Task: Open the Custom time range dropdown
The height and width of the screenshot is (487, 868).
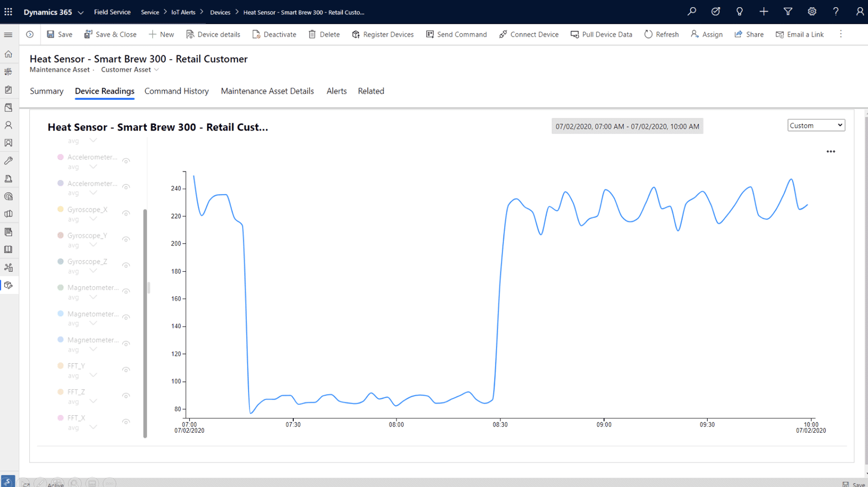Action: pyautogui.click(x=816, y=125)
